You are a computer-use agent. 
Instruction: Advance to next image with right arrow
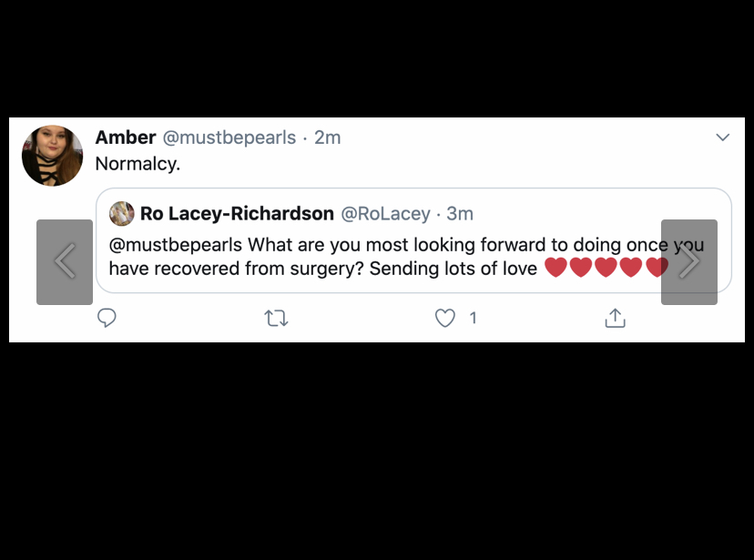pyautogui.click(x=689, y=262)
